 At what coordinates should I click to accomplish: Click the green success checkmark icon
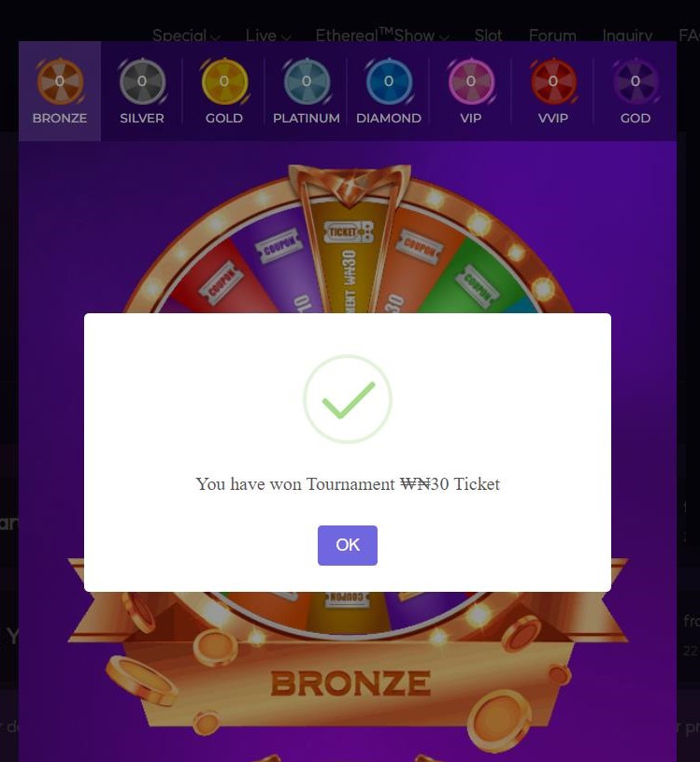click(x=348, y=399)
